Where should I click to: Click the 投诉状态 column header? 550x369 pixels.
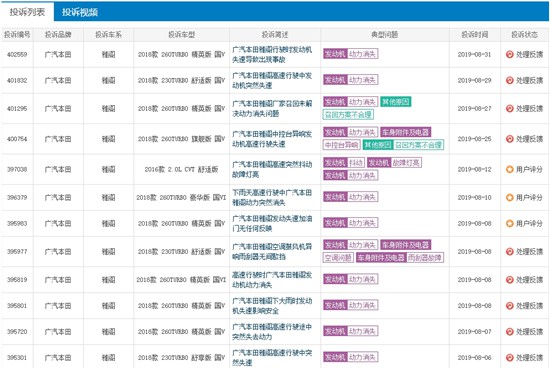tap(524, 35)
